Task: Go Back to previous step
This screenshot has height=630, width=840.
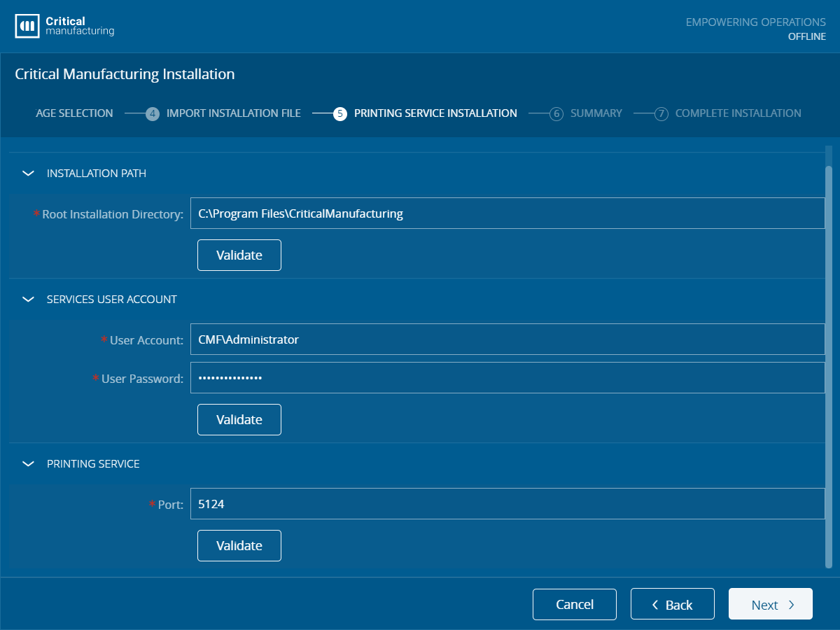Action: pos(673,604)
